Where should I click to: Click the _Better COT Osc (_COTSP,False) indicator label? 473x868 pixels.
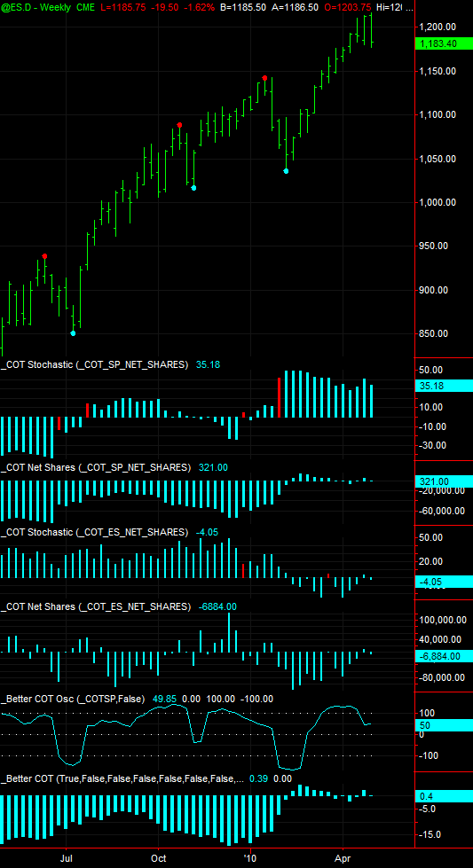tap(73, 700)
